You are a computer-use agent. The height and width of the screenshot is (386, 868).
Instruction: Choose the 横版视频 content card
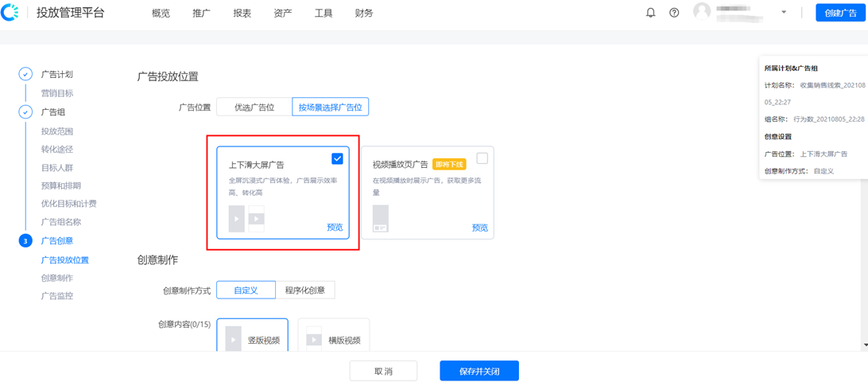(x=334, y=335)
